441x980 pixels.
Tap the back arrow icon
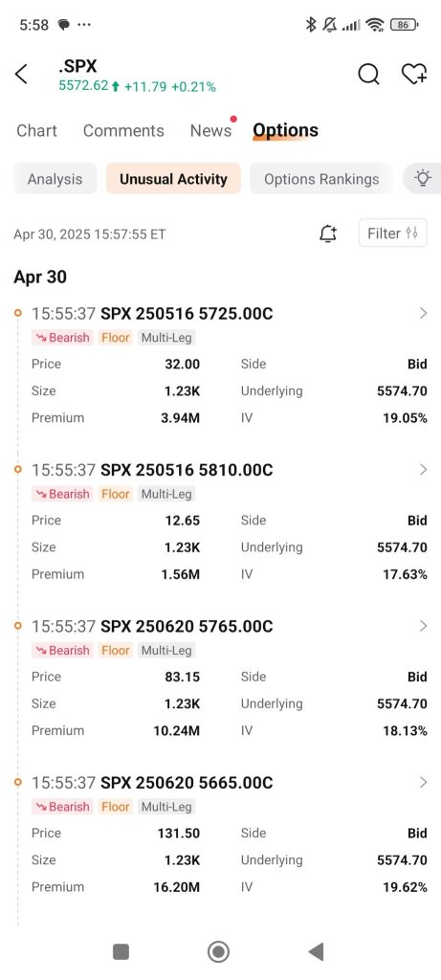tap(21, 74)
